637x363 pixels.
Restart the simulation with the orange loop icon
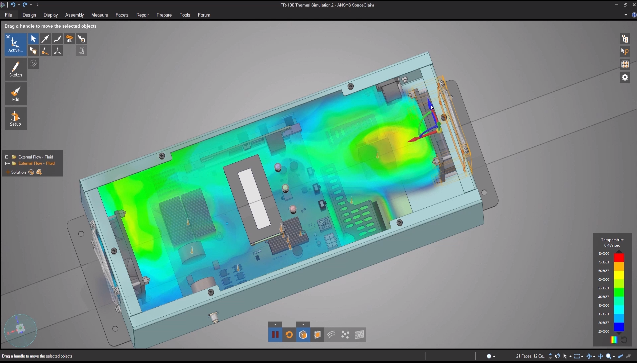click(289, 335)
